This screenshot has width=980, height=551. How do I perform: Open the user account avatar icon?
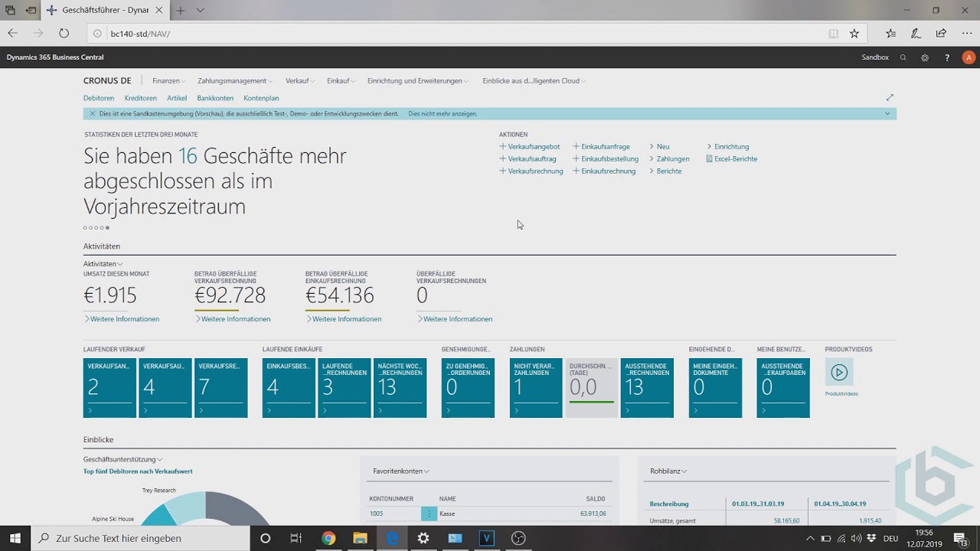969,57
